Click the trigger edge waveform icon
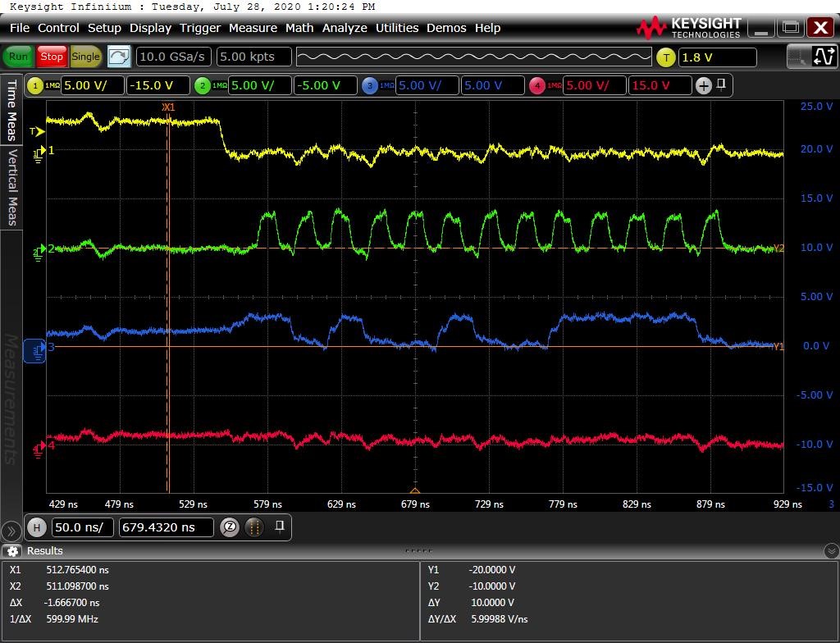 point(824,57)
